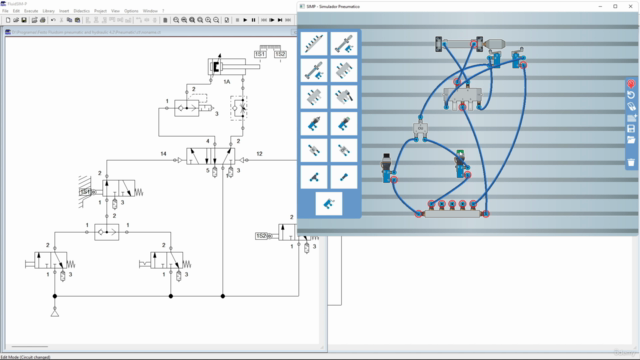
Task: Click the save disk icon in SMP sidebar
Action: (631, 129)
